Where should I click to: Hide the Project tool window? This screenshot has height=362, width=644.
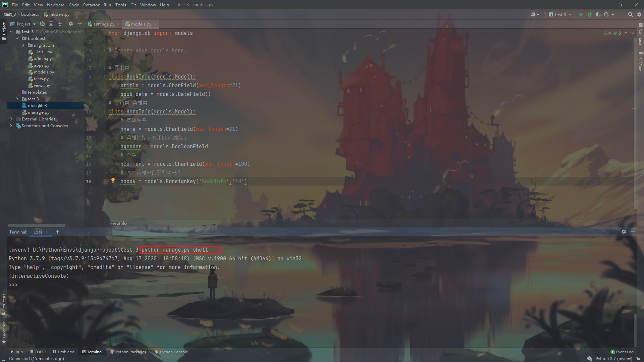[x=79, y=24]
